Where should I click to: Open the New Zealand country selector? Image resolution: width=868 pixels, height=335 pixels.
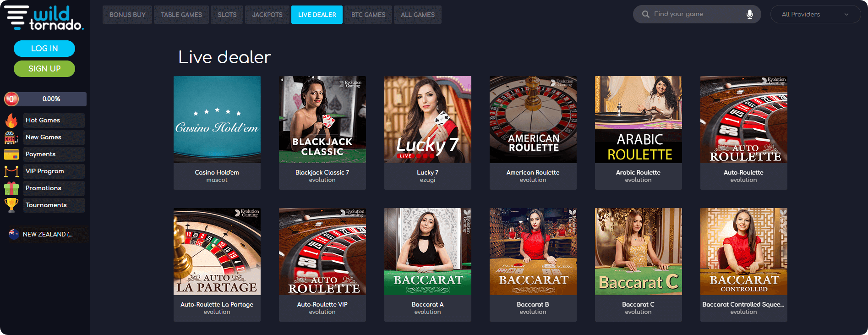click(44, 234)
